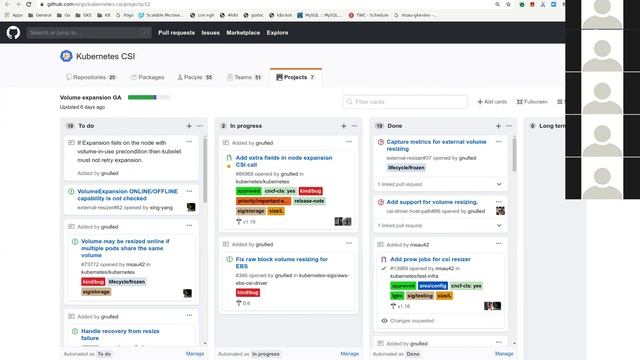
Task: Add a card to the To do column
Action: 189,126
